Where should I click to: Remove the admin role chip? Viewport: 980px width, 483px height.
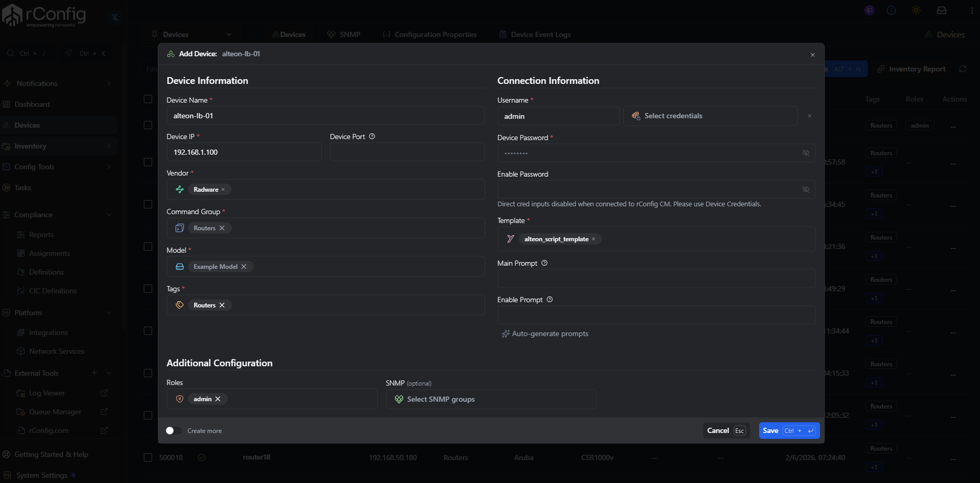[x=218, y=399]
